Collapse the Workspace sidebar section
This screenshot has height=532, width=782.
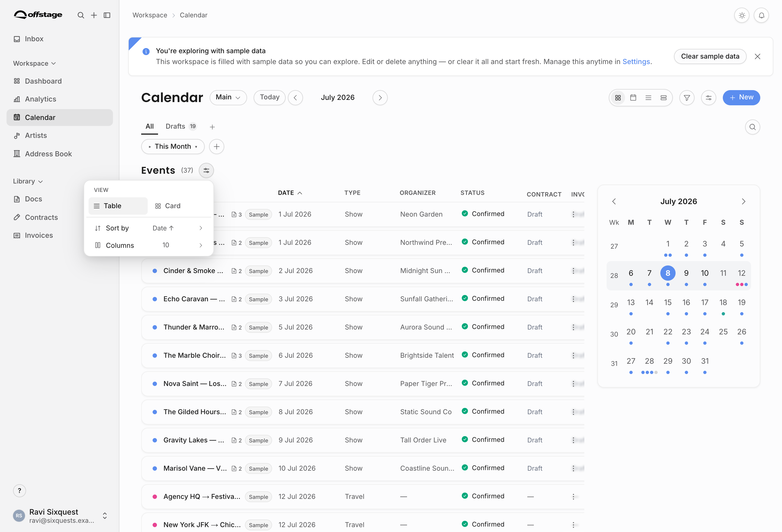(x=34, y=63)
